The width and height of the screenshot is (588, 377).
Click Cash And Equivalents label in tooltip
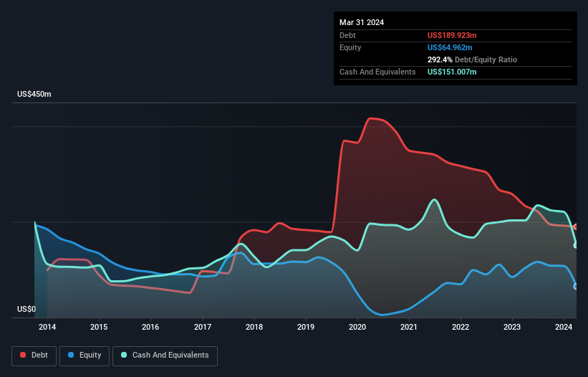click(377, 72)
